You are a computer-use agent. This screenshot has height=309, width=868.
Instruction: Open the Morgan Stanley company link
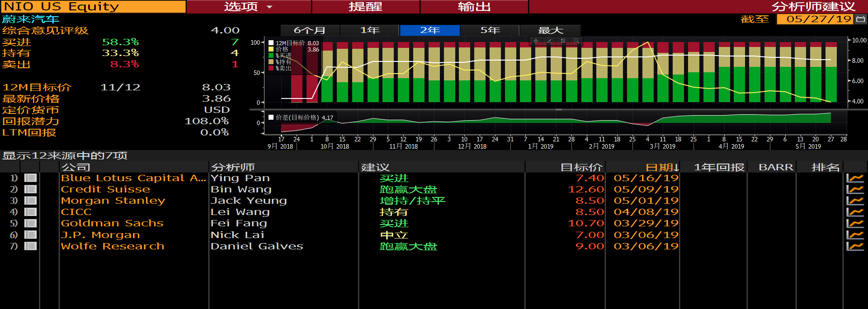click(x=113, y=201)
